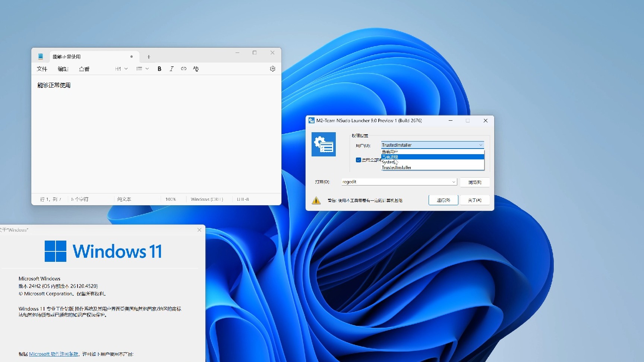Open the H1 heading dropdown in Notepad

[x=121, y=69]
